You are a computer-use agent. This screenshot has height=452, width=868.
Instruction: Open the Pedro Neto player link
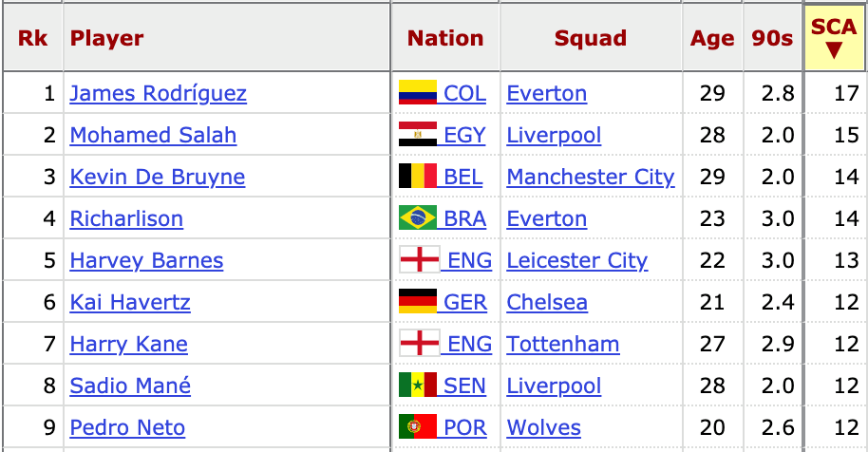click(127, 427)
